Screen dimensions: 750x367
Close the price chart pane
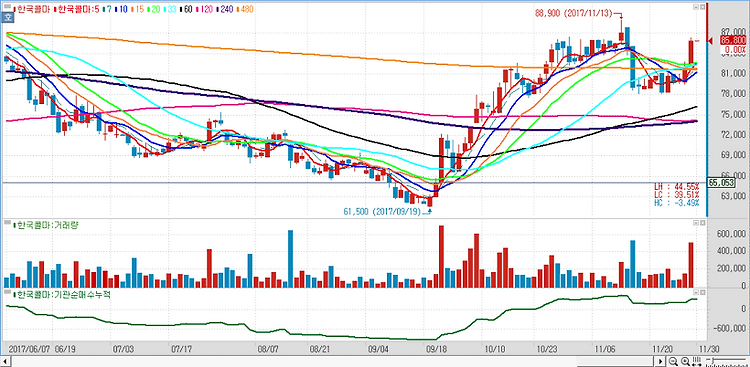703,8
